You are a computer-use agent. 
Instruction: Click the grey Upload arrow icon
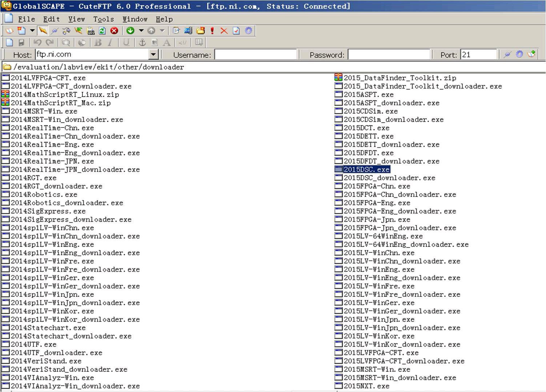coord(151,31)
